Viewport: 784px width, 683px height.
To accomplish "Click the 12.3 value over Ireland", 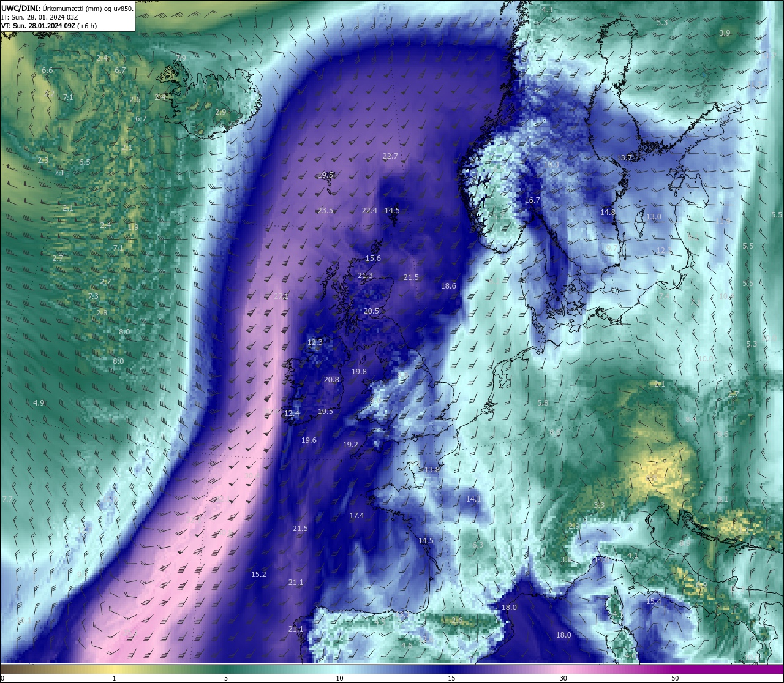I will [315, 342].
